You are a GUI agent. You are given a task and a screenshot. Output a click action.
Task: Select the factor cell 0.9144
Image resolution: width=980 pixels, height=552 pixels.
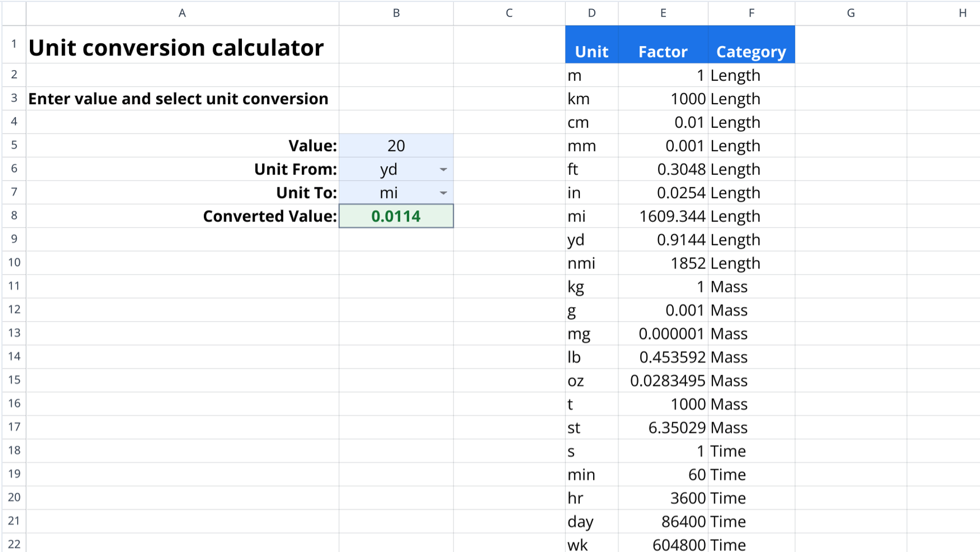[x=663, y=240]
